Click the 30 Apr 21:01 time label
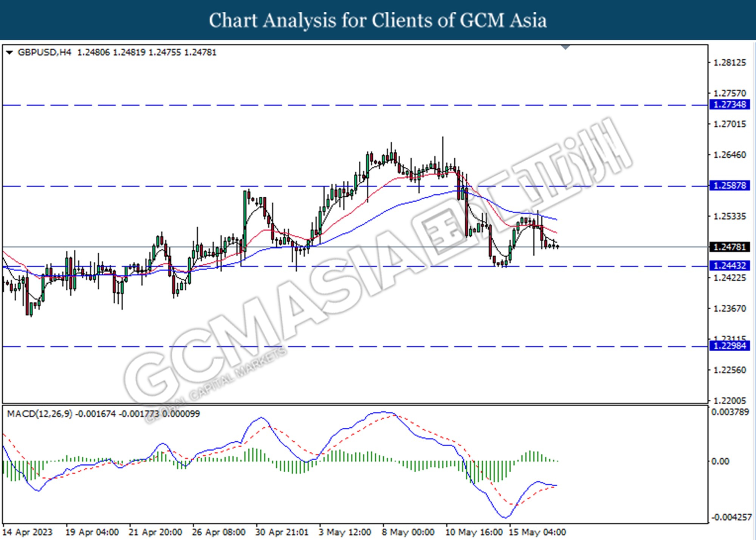 [x=282, y=532]
